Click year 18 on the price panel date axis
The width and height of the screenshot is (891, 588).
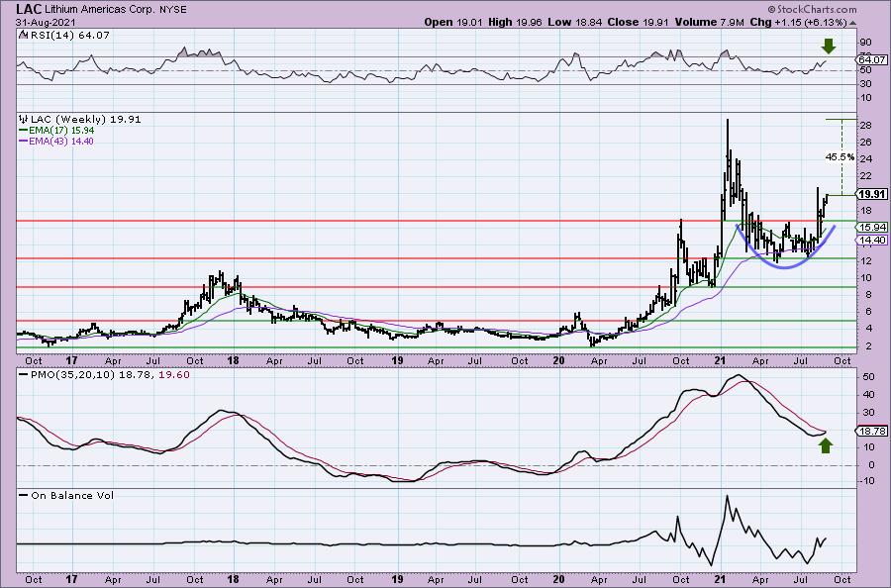tap(233, 360)
